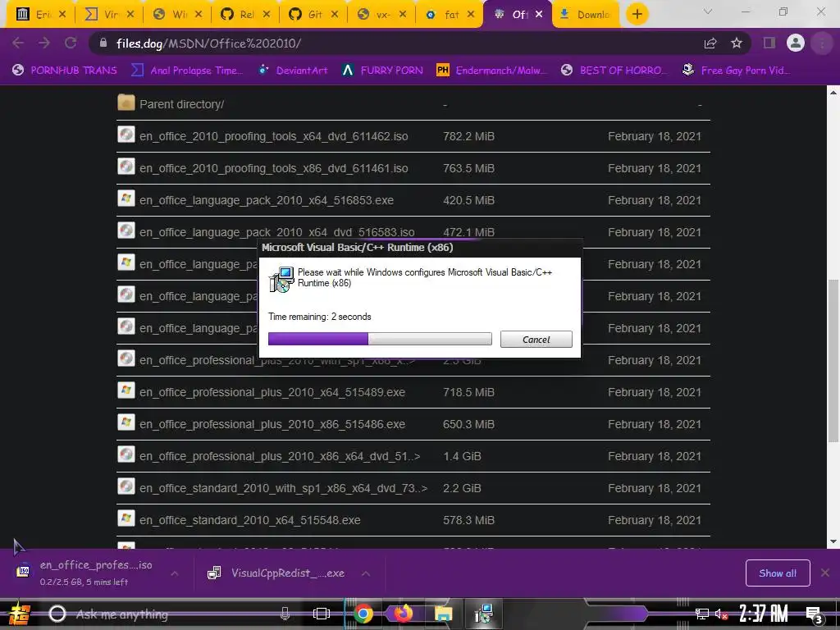This screenshot has width=840, height=630.
Task: Click exe icon beside professional_plus_2010_x86_515486
Action: coord(126,422)
